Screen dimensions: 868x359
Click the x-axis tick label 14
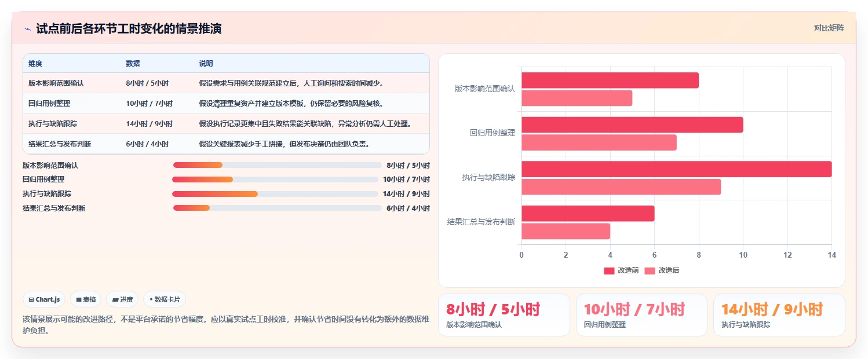[831, 255]
